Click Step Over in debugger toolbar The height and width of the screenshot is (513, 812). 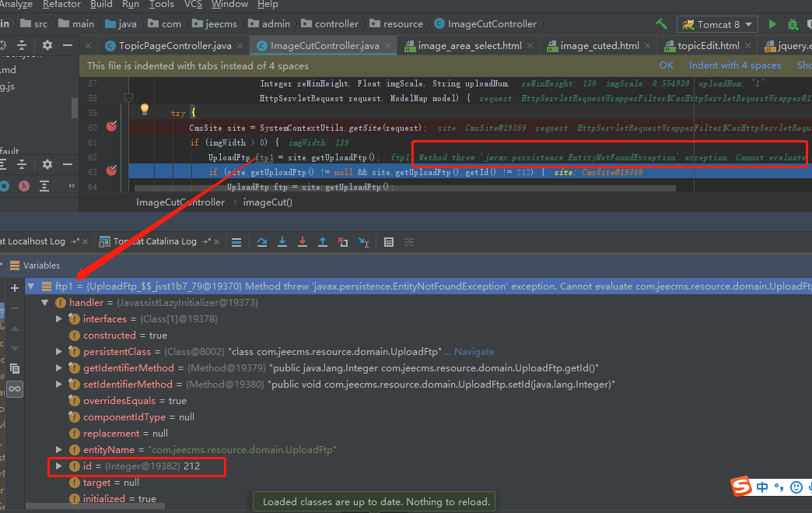click(263, 242)
